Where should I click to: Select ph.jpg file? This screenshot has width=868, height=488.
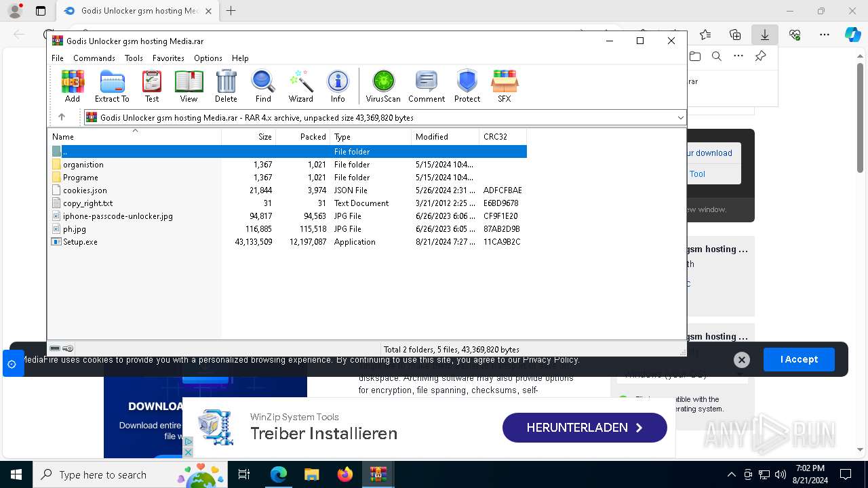pos(288,229)
